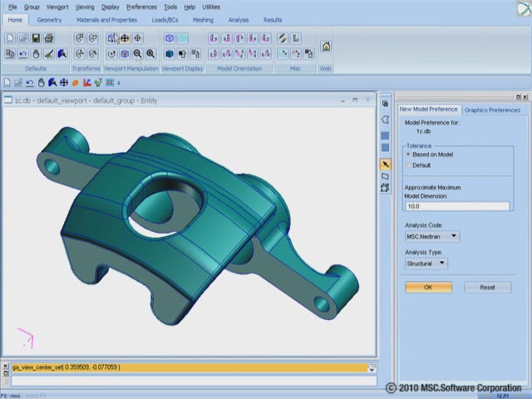This screenshot has width=532, height=399.
Task: Open the Web home icon
Action: 326,47
